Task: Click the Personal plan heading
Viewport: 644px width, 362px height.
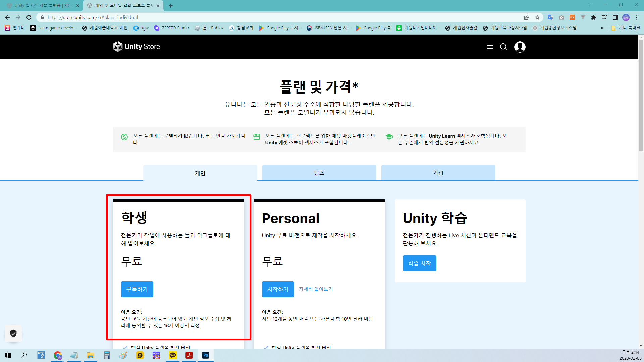Action: [x=290, y=218]
